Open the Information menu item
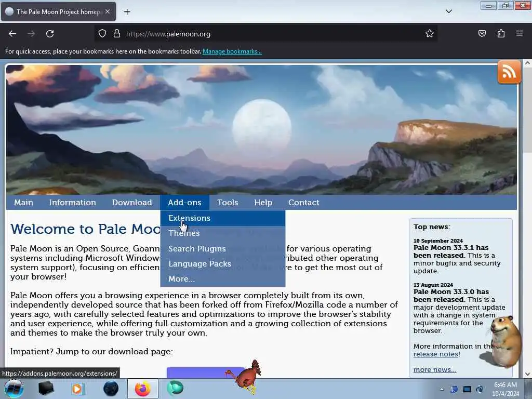Screen dimensions: 532x399 72,203
